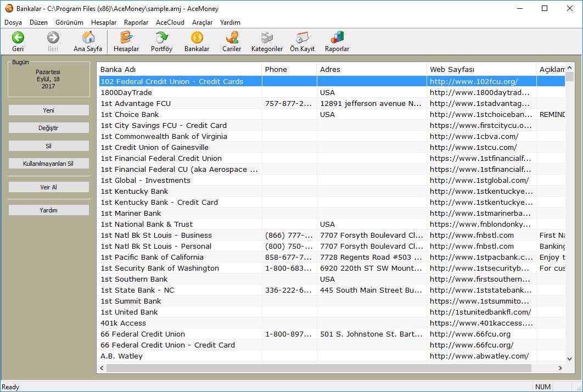Image resolution: width=583 pixels, height=392 pixels.
Task: Select the 1st United Bank row
Action: click(332, 312)
